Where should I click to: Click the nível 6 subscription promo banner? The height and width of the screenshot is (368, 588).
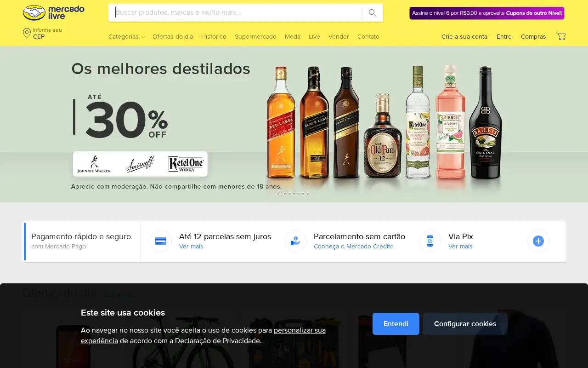pos(487,13)
